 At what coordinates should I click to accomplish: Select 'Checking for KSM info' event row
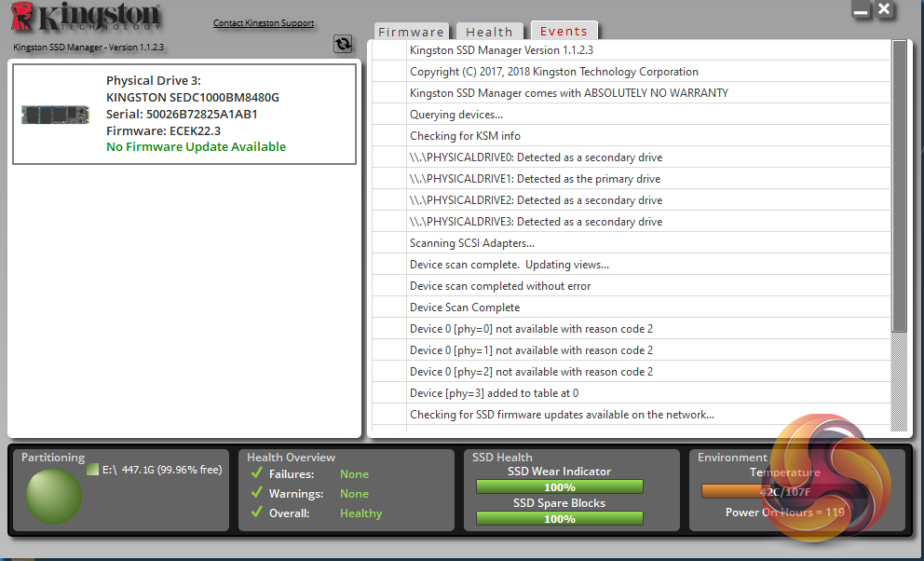[x=632, y=135]
